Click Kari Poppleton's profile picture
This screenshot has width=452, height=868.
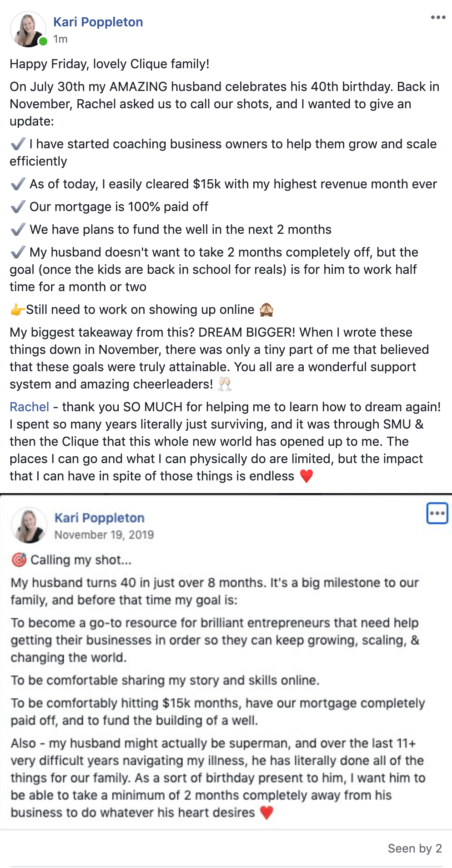click(28, 29)
